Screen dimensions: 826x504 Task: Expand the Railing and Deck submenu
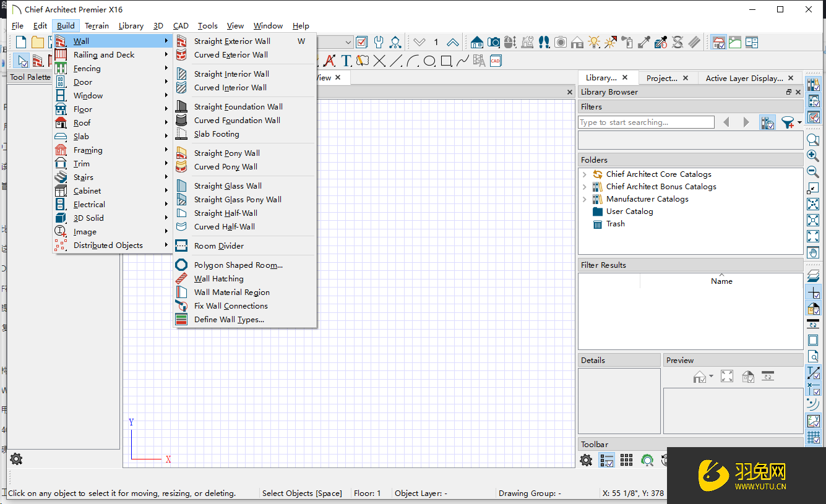[112, 55]
